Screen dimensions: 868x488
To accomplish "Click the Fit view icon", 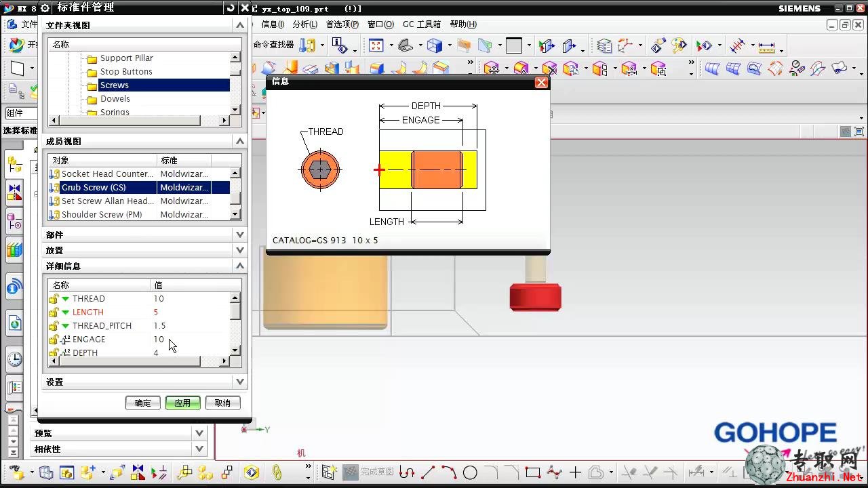I will [x=376, y=45].
